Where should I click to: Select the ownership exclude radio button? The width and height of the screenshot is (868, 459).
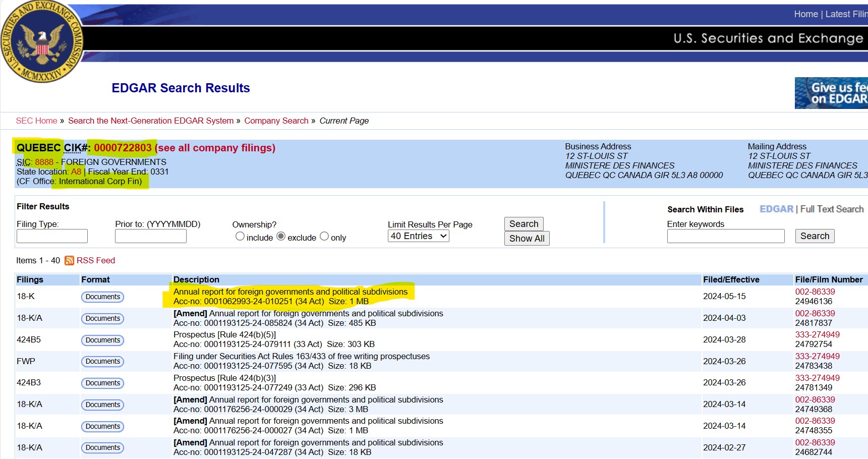(281, 237)
